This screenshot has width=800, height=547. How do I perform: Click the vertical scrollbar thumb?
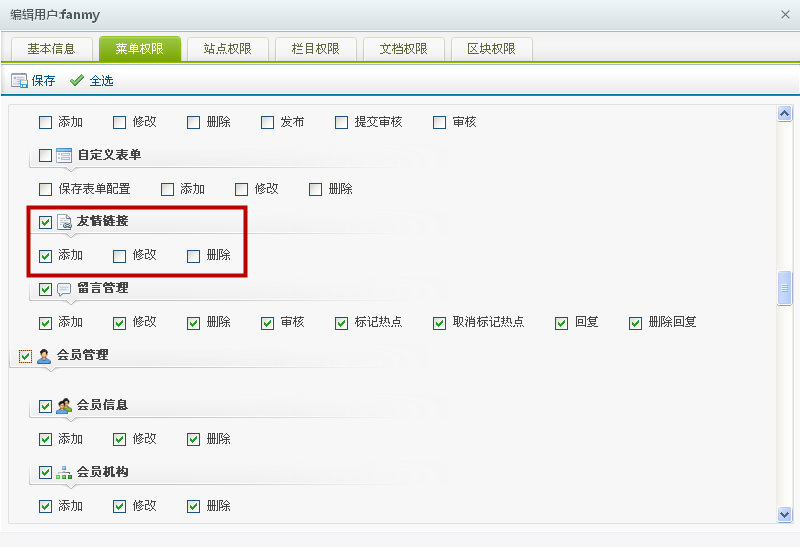pyautogui.click(x=785, y=288)
